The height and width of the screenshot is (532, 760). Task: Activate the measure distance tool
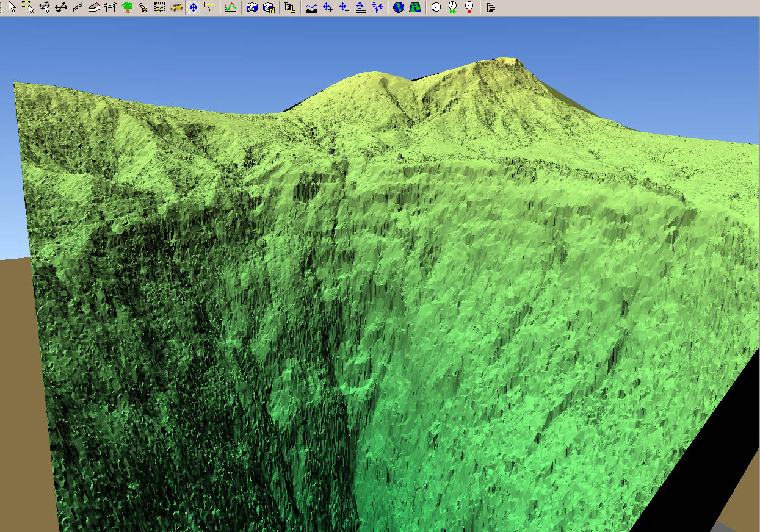[x=209, y=8]
